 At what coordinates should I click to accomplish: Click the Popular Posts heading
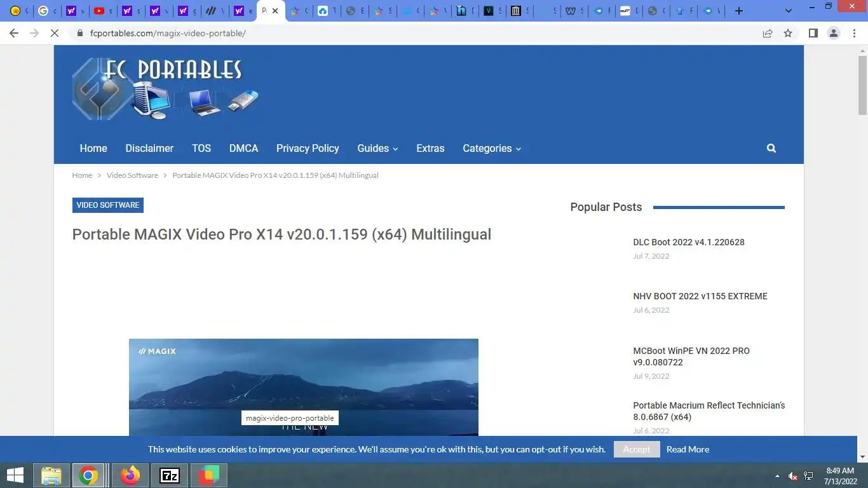tap(606, 207)
